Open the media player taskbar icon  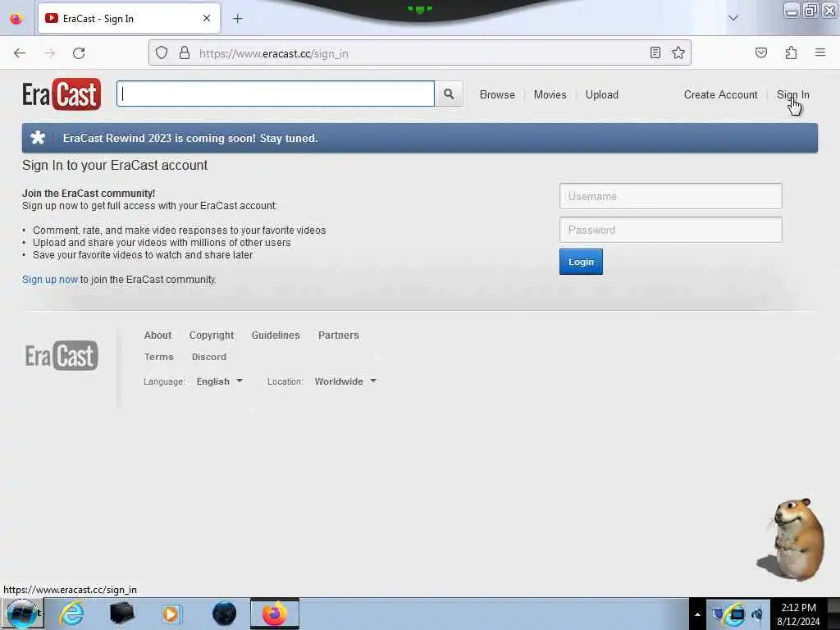pyautogui.click(x=172, y=614)
